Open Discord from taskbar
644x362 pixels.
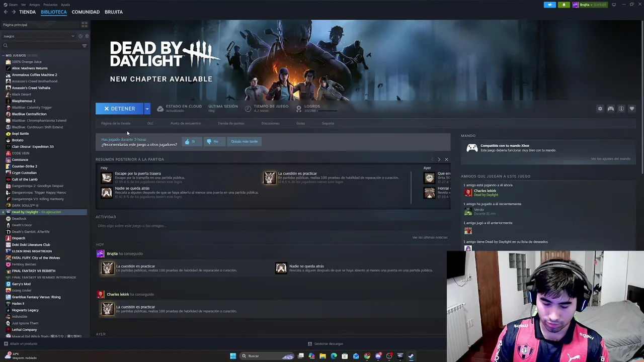(378, 356)
